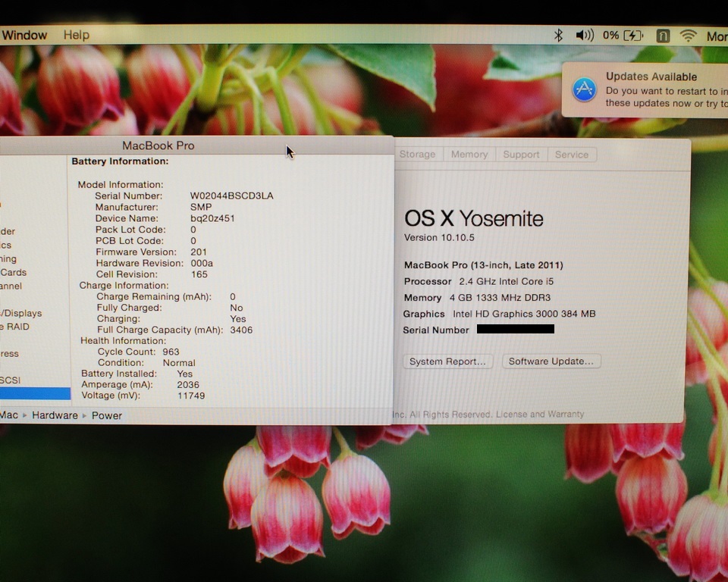This screenshot has height=582, width=728.
Task: Open the Bluetooth status menu icon
Action: 559,36
